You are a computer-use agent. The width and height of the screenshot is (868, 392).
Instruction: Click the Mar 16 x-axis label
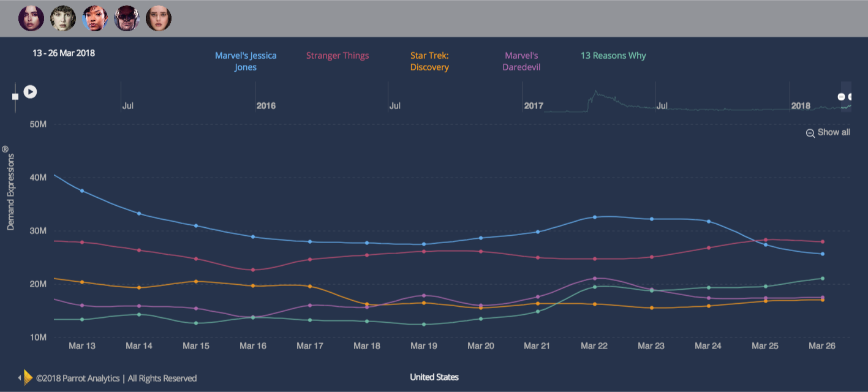click(x=253, y=346)
